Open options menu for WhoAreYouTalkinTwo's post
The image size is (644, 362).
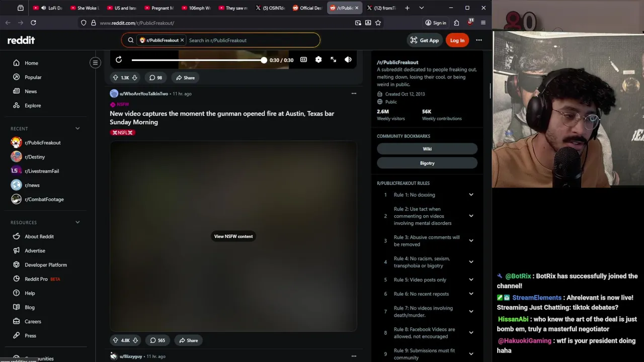point(354,94)
